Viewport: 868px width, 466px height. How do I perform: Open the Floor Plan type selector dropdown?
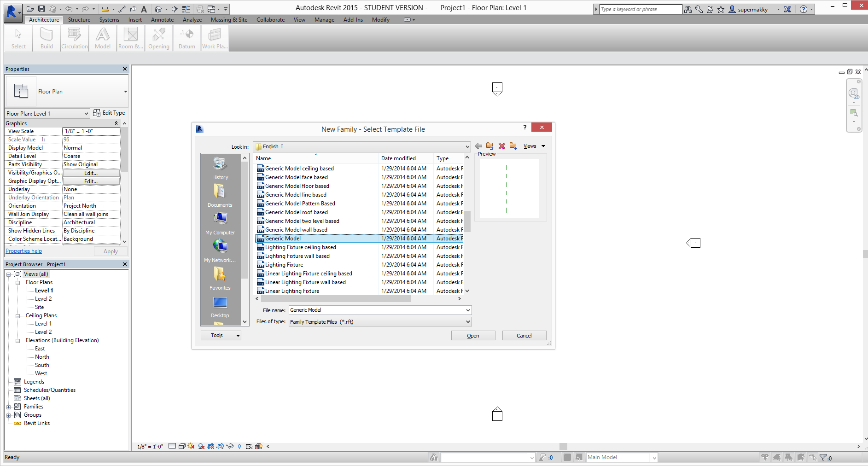point(125,92)
